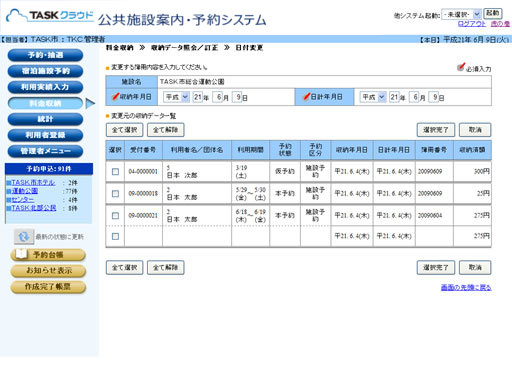Open the 管理者メニュー menu
Image resolution: width=512 pixels, height=384 pixels.
click(45, 151)
